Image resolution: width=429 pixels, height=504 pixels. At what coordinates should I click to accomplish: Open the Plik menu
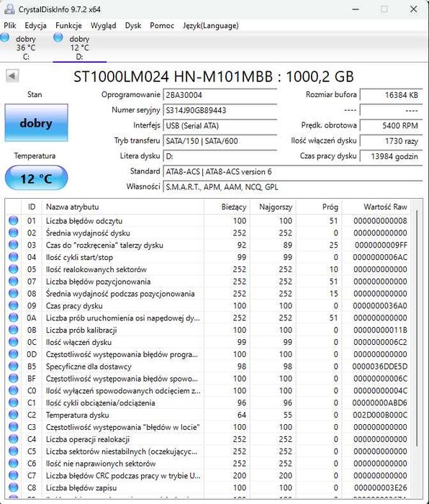(x=10, y=25)
